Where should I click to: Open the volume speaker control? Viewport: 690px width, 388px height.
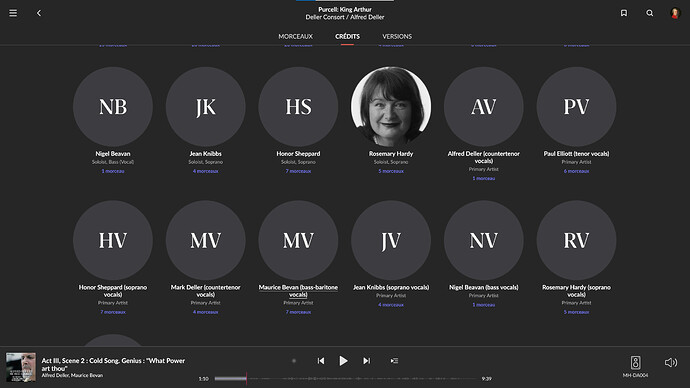pos(671,362)
